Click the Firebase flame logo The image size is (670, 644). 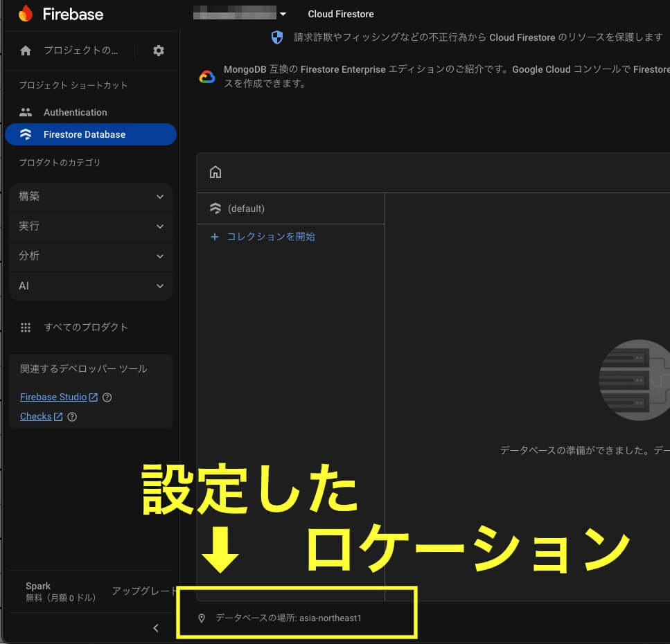(26, 14)
